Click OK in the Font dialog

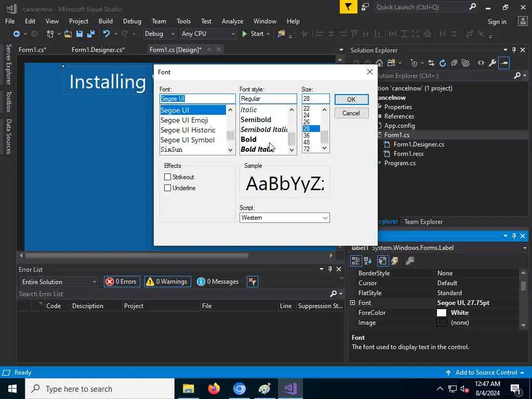coord(351,99)
